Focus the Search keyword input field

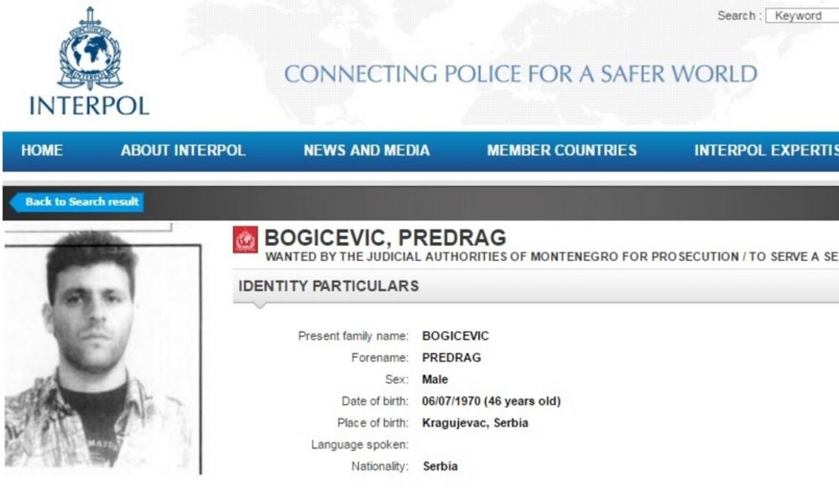pos(803,16)
